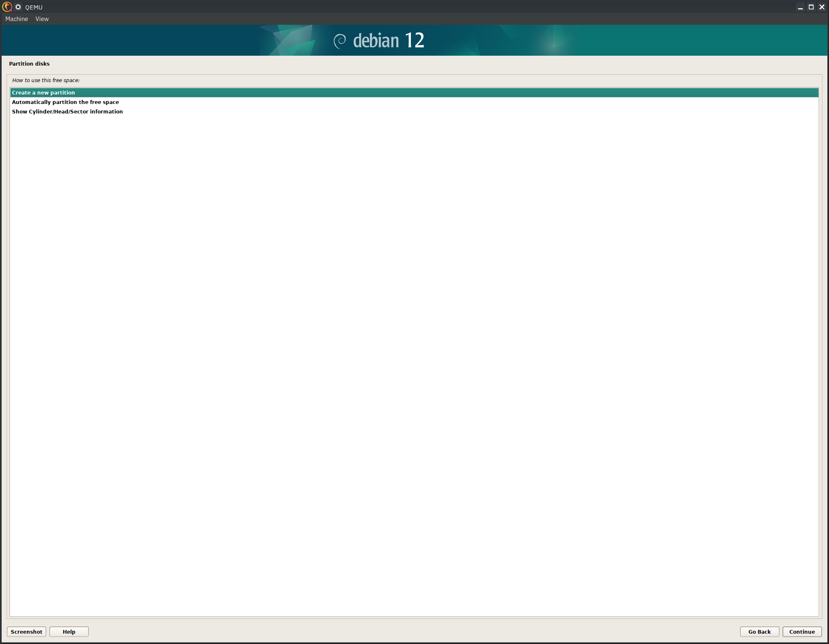Click the Continue button
The image size is (829, 644).
tap(802, 632)
